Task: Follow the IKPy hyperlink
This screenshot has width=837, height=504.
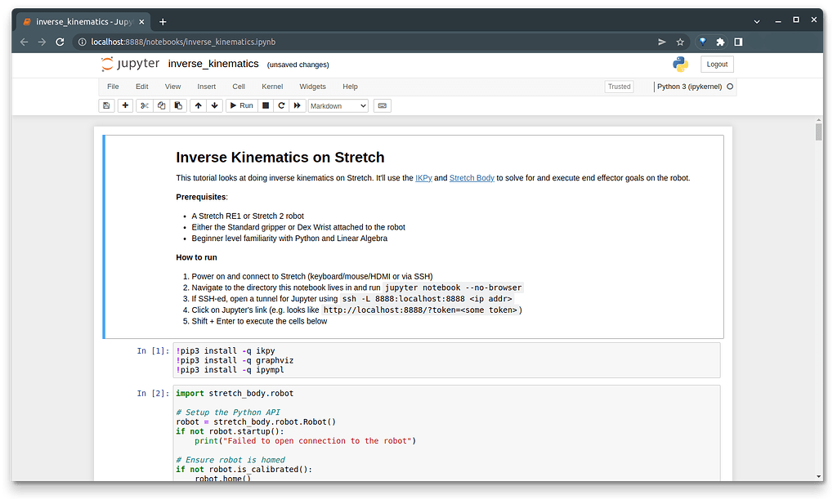Action: click(423, 178)
